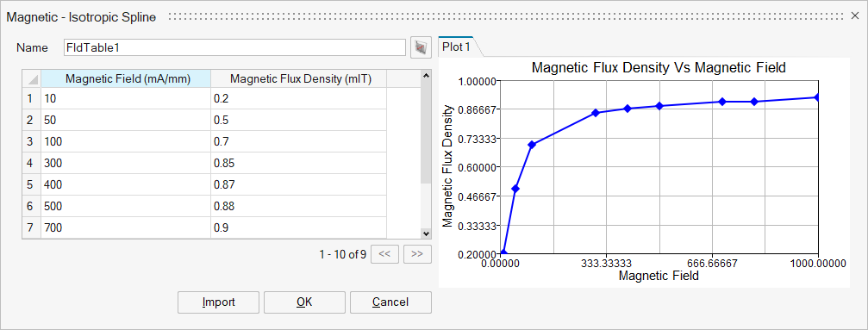Select row header 3

pyautogui.click(x=31, y=142)
